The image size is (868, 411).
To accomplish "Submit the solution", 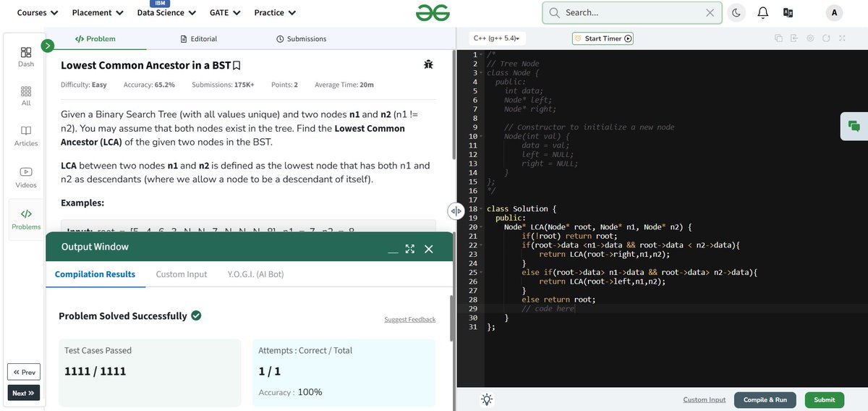I will point(824,399).
